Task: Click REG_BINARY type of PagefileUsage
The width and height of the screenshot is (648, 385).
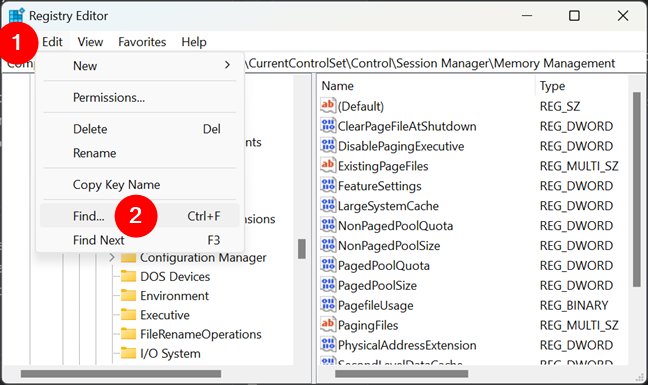Action: pyautogui.click(x=574, y=305)
